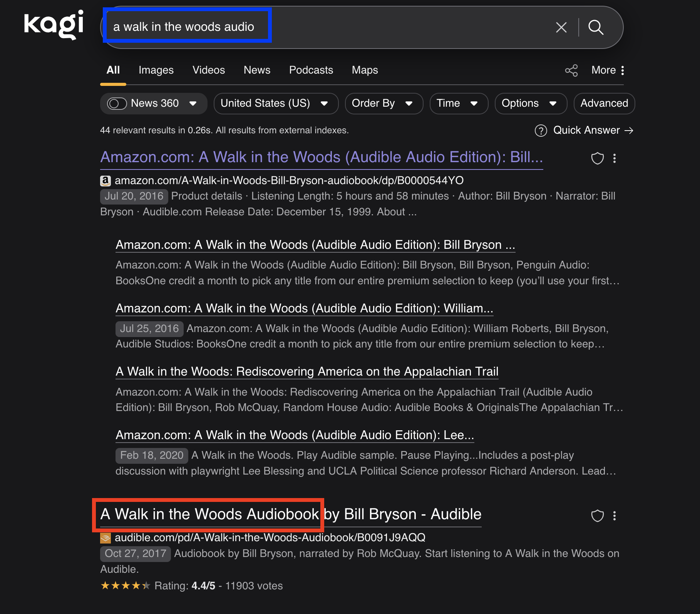This screenshot has height=614, width=700.
Task: Open three-dot menu for the Audible result
Action: click(x=615, y=516)
